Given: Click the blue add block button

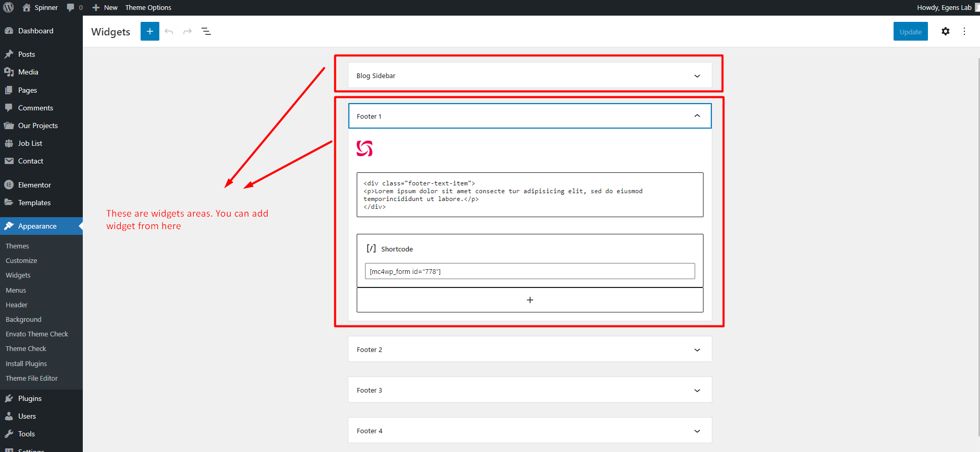Looking at the screenshot, I should tap(150, 31).
